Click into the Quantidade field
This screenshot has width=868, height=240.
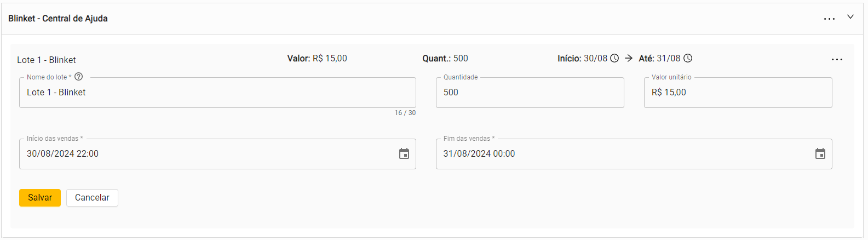coord(530,93)
